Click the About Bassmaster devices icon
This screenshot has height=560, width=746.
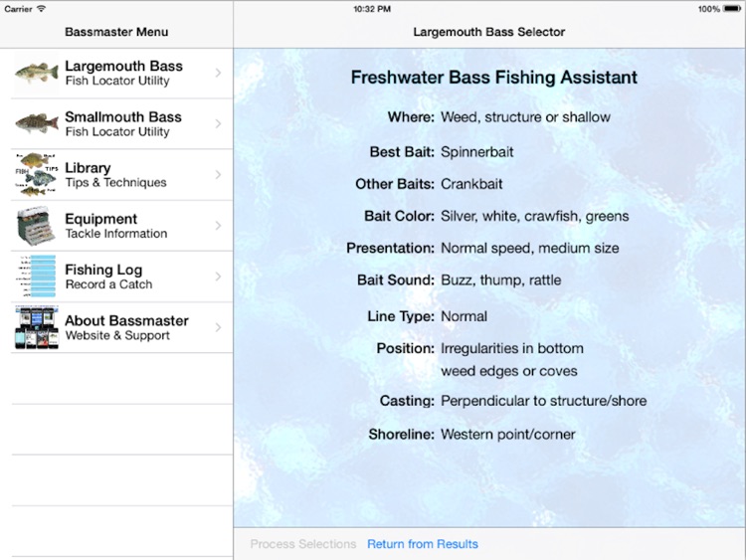[x=37, y=327]
